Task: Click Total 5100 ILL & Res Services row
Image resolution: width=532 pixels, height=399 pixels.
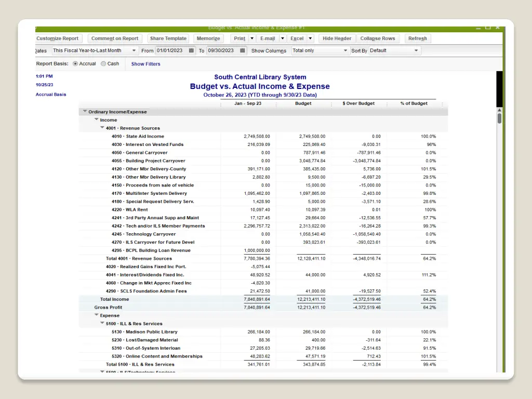Action: tap(263, 364)
